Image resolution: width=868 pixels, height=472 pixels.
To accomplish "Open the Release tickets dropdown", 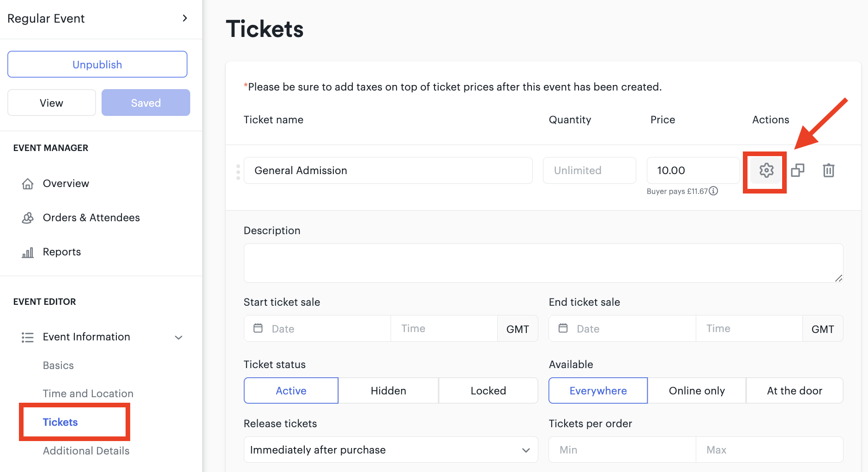I will point(391,450).
